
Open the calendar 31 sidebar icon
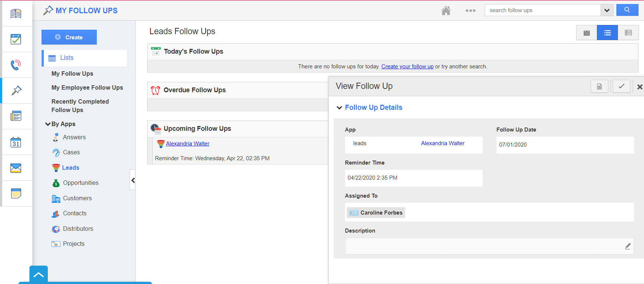tap(16, 142)
